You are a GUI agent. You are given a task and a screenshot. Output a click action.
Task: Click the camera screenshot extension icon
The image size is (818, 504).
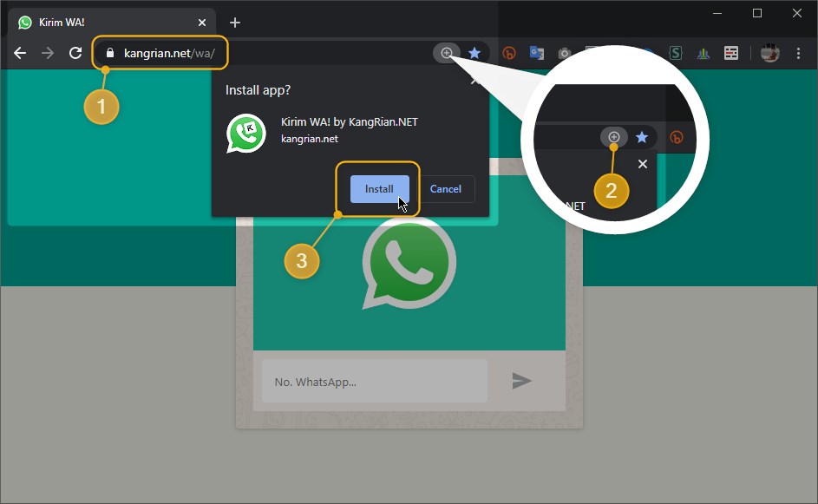pyautogui.click(x=564, y=53)
